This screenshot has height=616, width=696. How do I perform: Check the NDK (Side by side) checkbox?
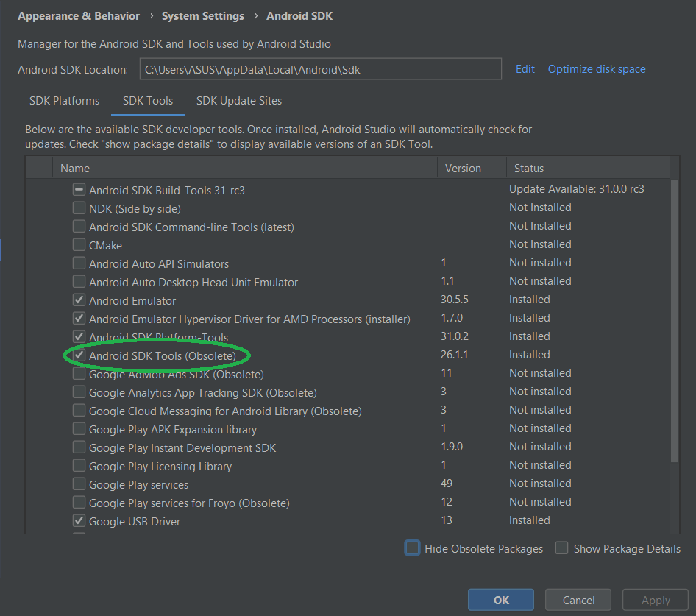[x=79, y=208]
